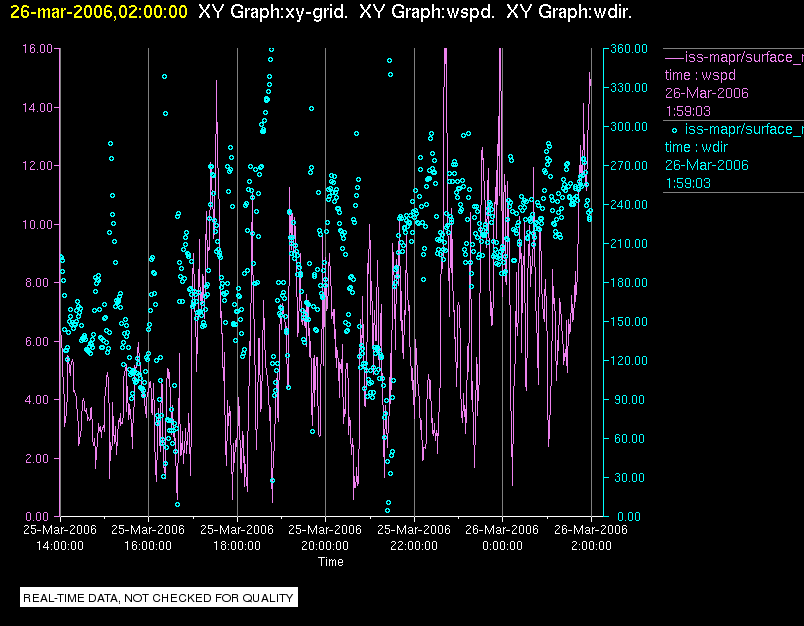Click the 1:59:03 time under wdir legend
Viewport: 804px width, 626px height.
tap(687, 183)
